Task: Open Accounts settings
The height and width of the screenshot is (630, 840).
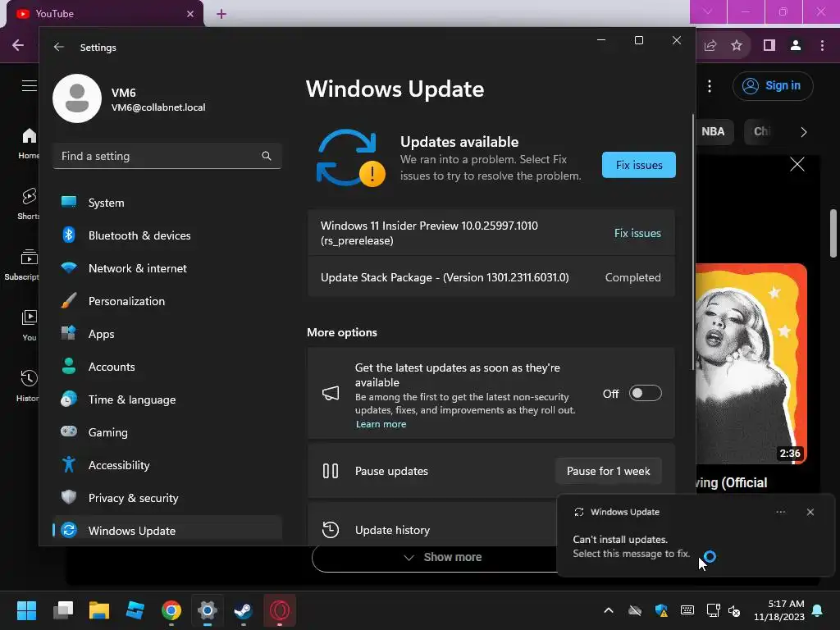Action: pyautogui.click(x=167, y=367)
